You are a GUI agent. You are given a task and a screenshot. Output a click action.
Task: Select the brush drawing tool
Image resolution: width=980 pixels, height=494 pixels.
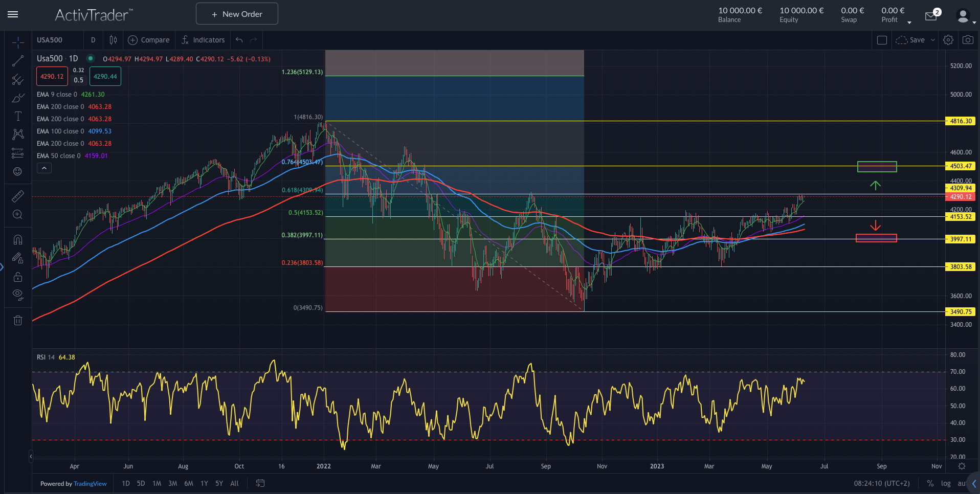click(18, 98)
